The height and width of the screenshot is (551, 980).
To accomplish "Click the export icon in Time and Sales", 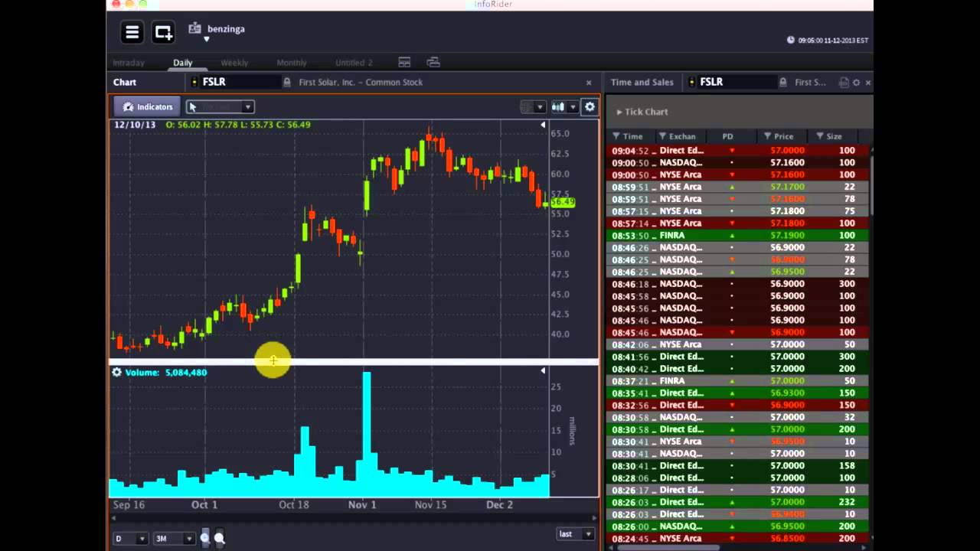I will click(x=844, y=82).
